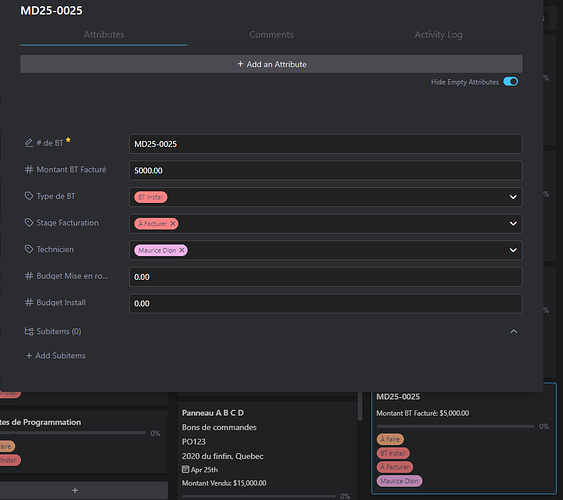This screenshot has height=500, width=563.
Task: Click the tag icon beside Stage Facturation
Action: (x=29, y=223)
